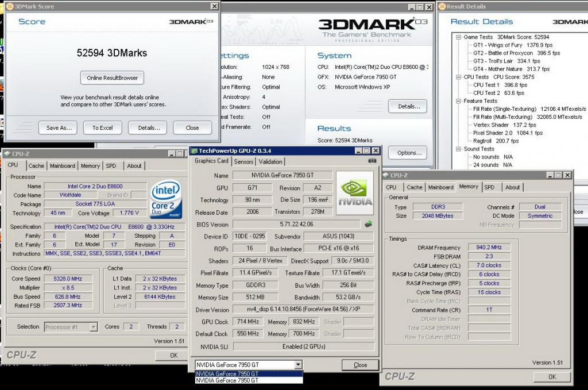Click the NVIDIA SLI field Enabled (2 GPUs)
The image size is (588, 390).
coord(303,346)
